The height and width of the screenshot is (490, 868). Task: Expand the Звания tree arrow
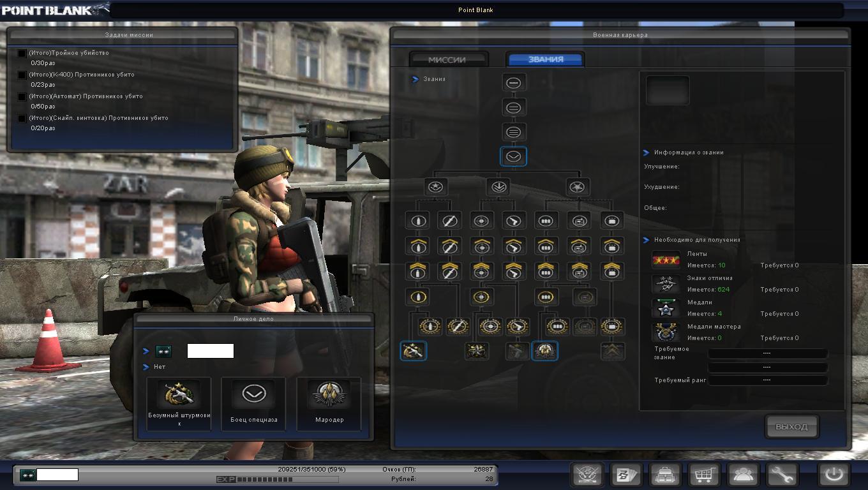[415, 79]
